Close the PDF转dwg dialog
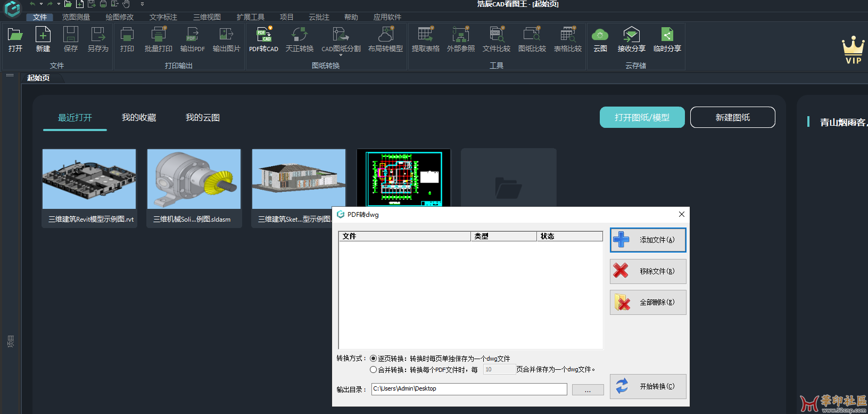The width and height of the screenshot is (868, 414). click(x=682, y=214)
